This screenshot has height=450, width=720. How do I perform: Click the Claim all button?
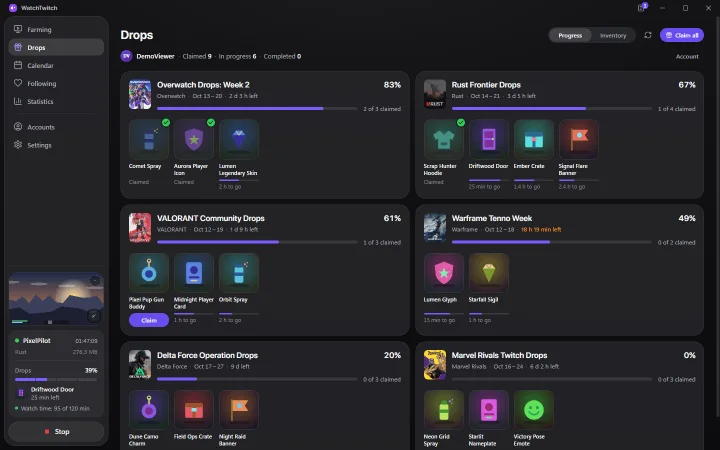681,35
